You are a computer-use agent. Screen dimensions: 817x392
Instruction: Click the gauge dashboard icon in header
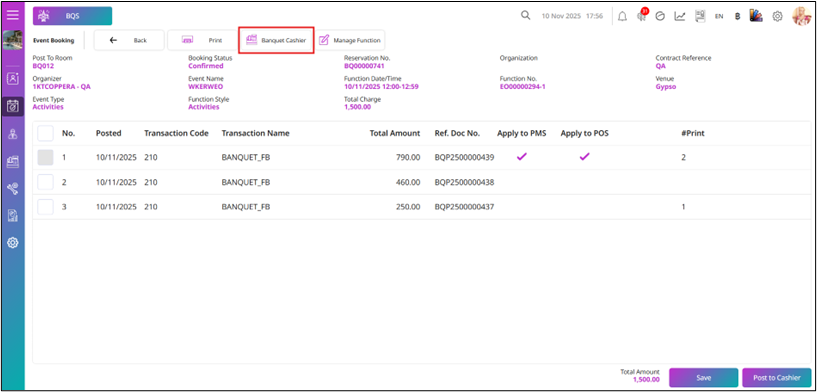(x=660, y=16)
